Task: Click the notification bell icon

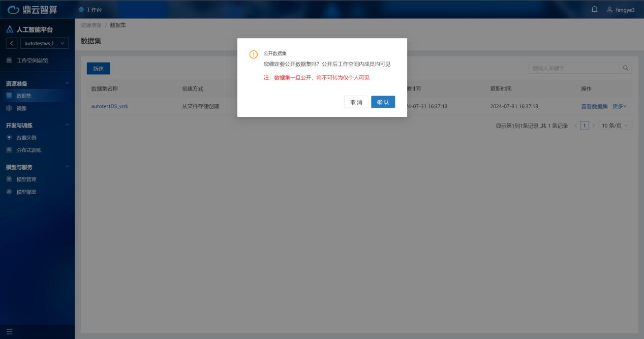Action: click(x=595, y=10)
